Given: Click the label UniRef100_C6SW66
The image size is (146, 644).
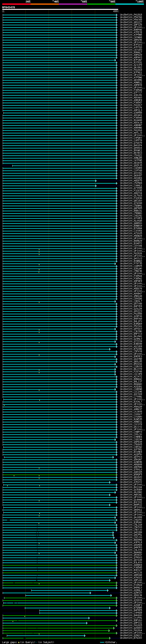Looking at the screenshot, I should tap(131, 37).
